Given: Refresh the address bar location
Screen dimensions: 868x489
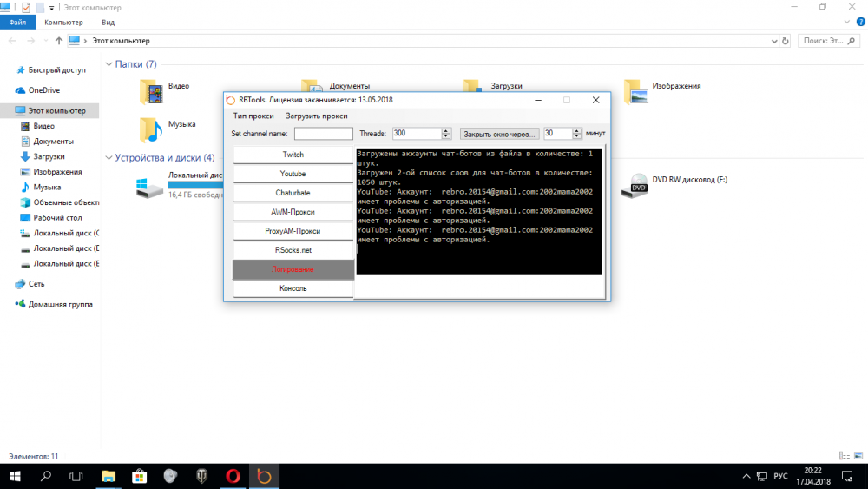Looking at the screenshot, I should 786,41.
